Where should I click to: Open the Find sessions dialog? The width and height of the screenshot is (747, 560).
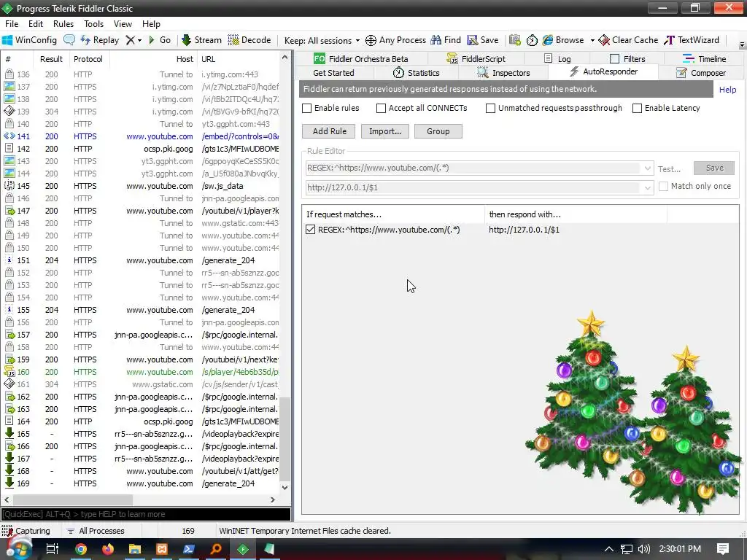click(x=446, y=40)
